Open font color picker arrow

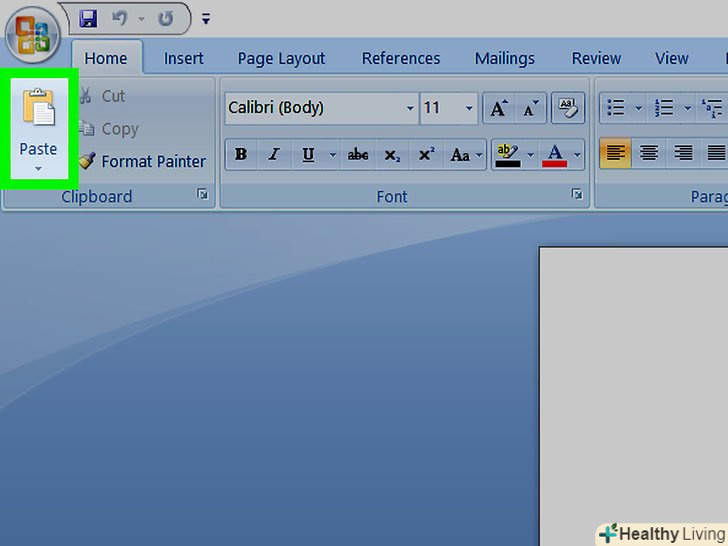tap(577, 155)
